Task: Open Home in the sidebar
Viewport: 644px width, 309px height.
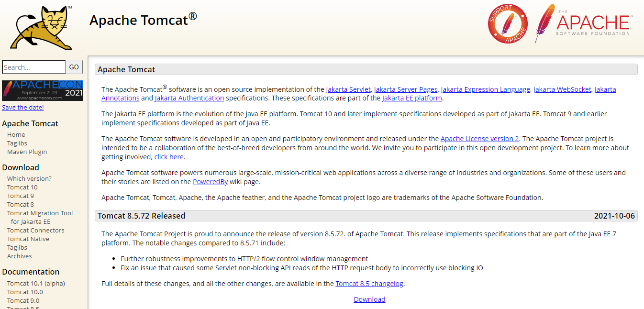Action: click(16, 134)
